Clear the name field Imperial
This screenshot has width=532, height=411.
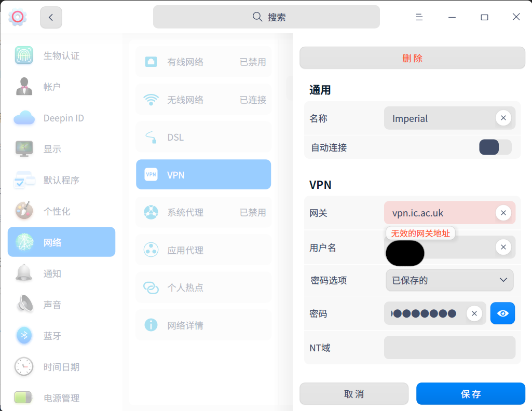[x=503, y=118]
